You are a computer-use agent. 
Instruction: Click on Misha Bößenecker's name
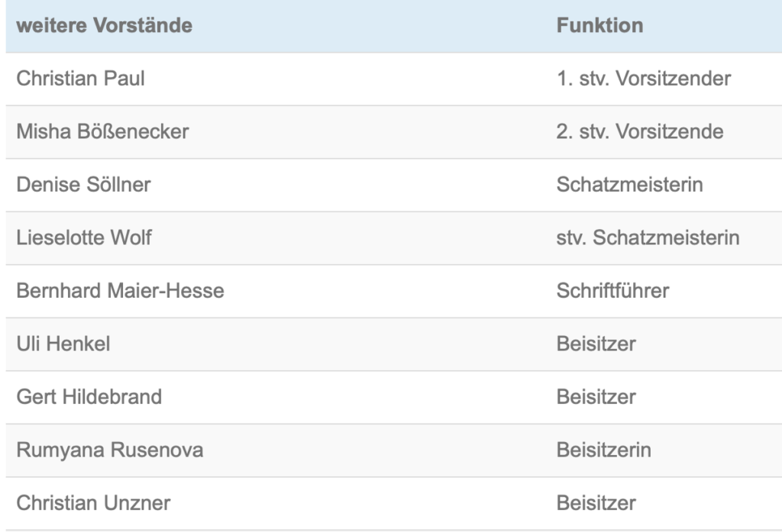(x=102, y=132)
